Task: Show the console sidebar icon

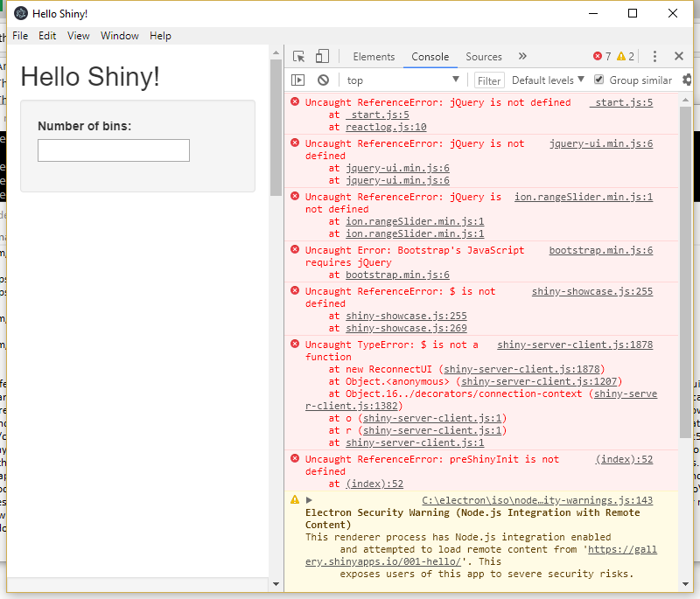Action: 298,80
